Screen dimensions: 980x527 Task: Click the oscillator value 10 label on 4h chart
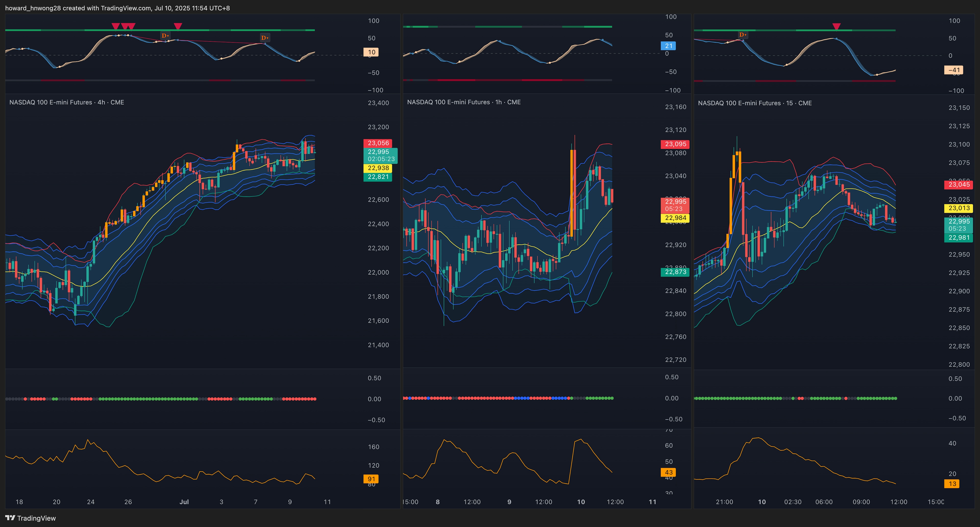click(371, 52)
